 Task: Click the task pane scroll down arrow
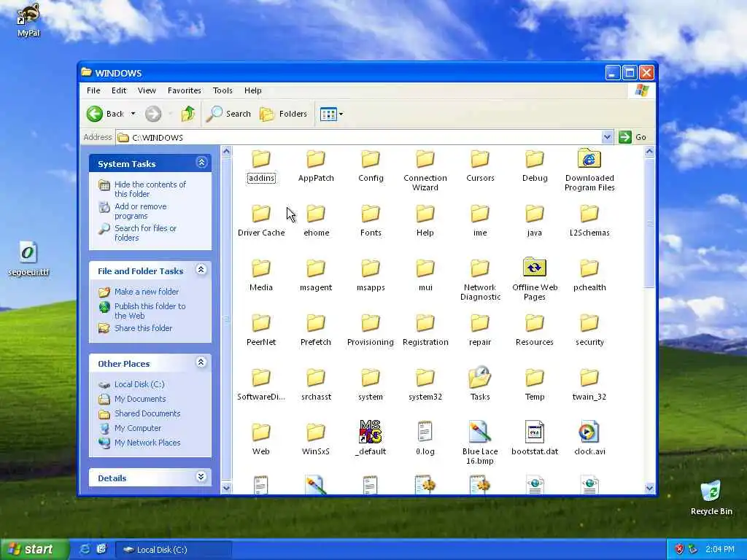[x=226, y=488]
